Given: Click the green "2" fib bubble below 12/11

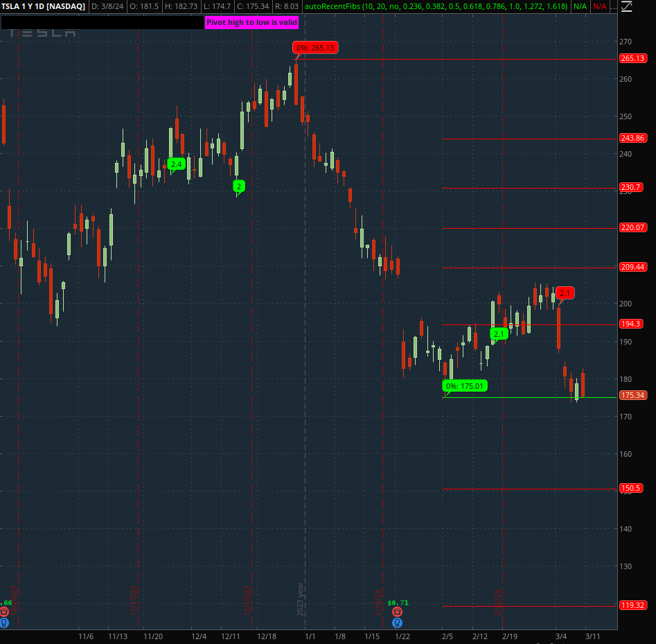Looking at the screenshot, I should pyautogui.click(x=238, y=186).
